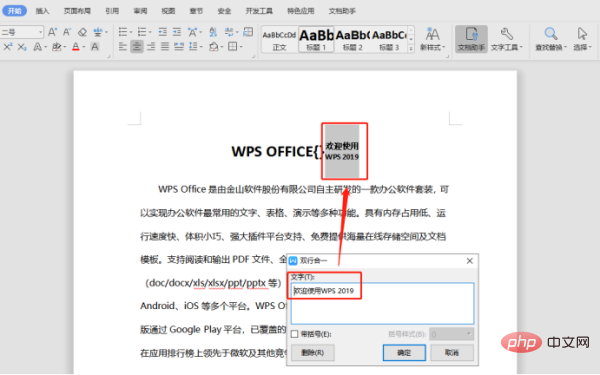Open the 文字工具 wrench tool
Image resolution: width=600 pixels, height=375 pixels.
click(506, 39)
